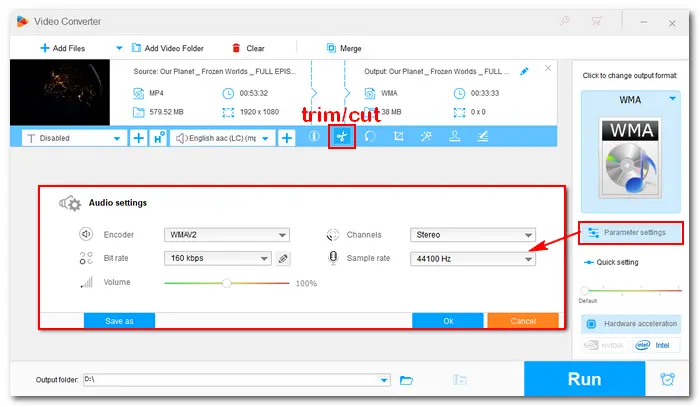700x407 pixels.
Task: Expand the WMA output format dropdown
Action: (x=672, y=99)
